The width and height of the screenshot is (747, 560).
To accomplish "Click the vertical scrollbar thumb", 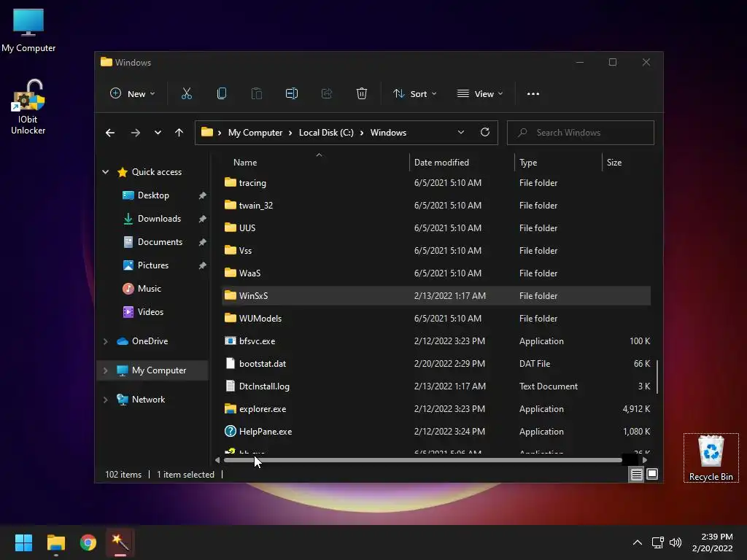I will (x=657, y=377).
